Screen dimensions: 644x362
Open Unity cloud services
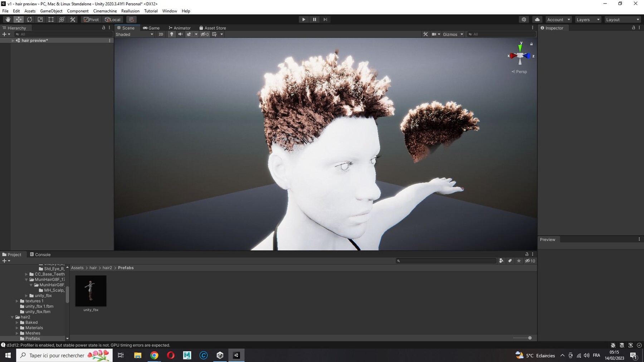pos(537,20)
